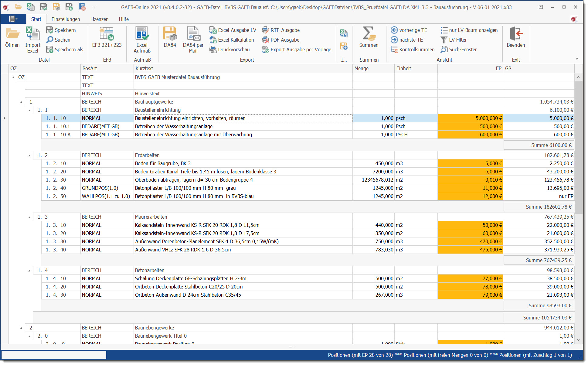Screen dimensions: 588x365
Task: Select the Hinweistext row
Action: [299, 94]
